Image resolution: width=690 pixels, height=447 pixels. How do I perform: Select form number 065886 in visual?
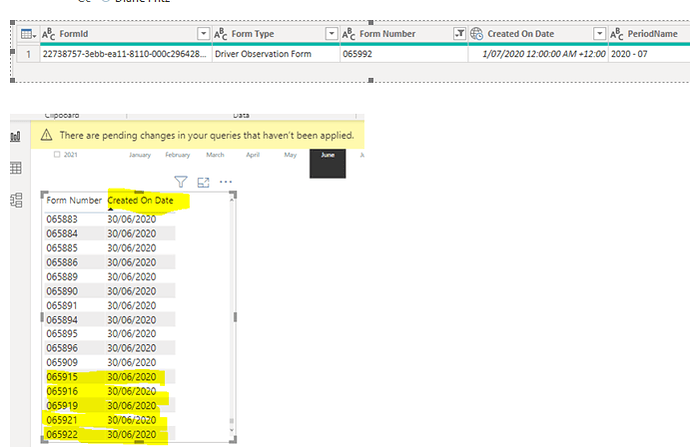tap(62, 262)
